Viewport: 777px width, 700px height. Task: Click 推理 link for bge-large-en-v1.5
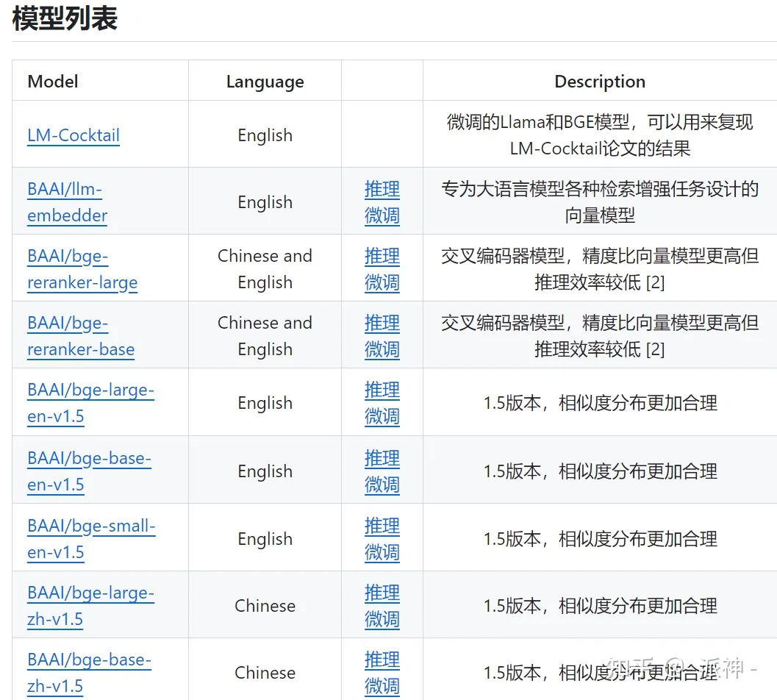pyautogui.click(x=382, y=390)
